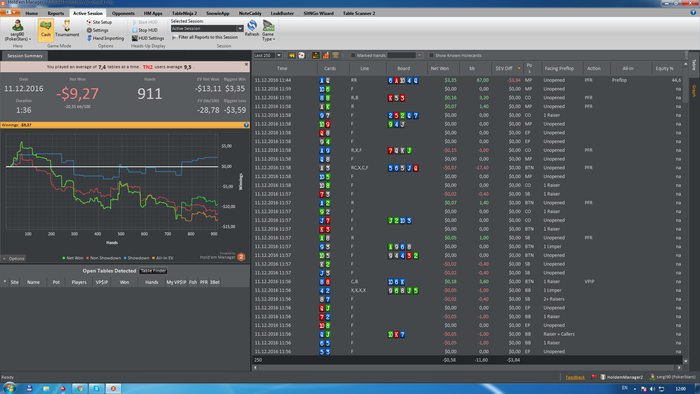Click the Table Finder button
700x394 pixels.
pyautogui.click(x=153, y=271)
